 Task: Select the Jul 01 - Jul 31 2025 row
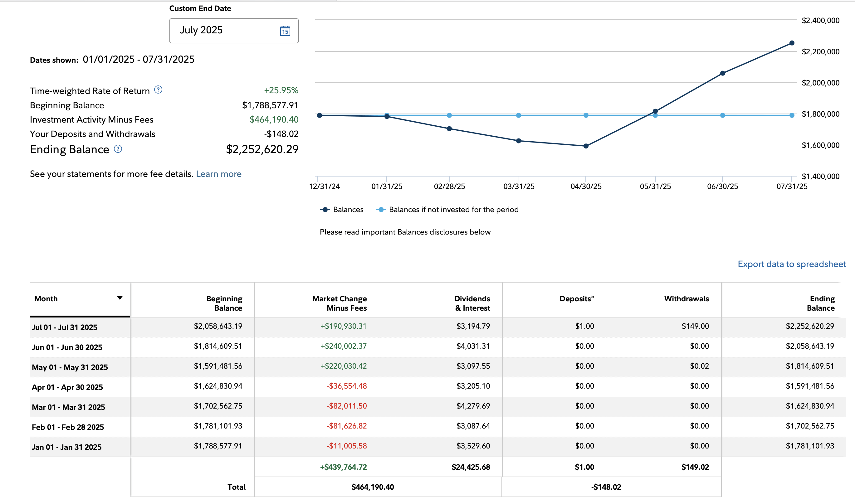pos(65,327)
